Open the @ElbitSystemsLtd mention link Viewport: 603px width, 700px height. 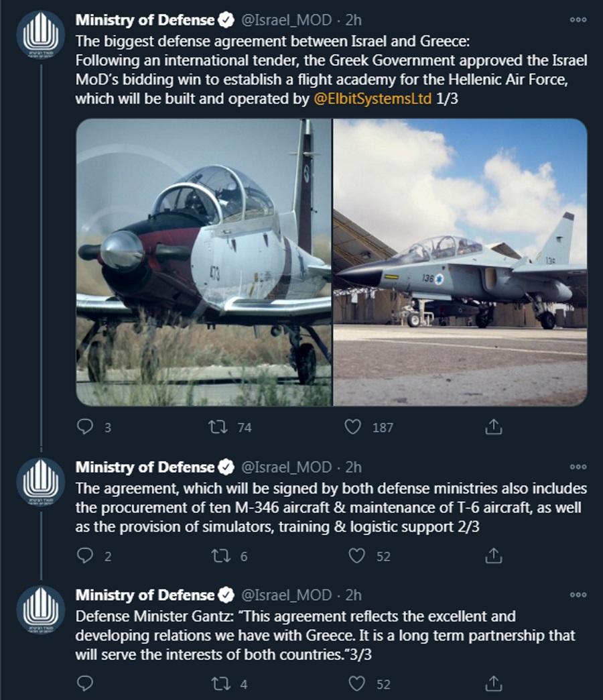tap(373, 98)
